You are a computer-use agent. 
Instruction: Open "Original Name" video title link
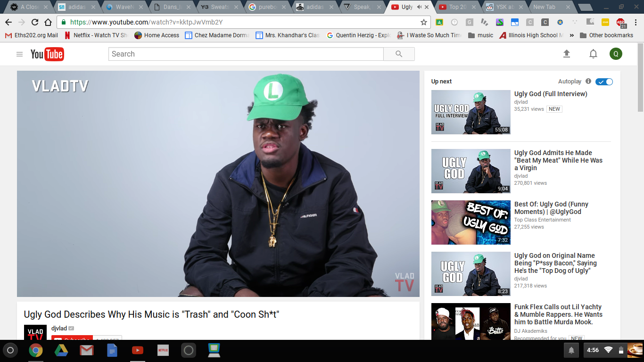555,263
